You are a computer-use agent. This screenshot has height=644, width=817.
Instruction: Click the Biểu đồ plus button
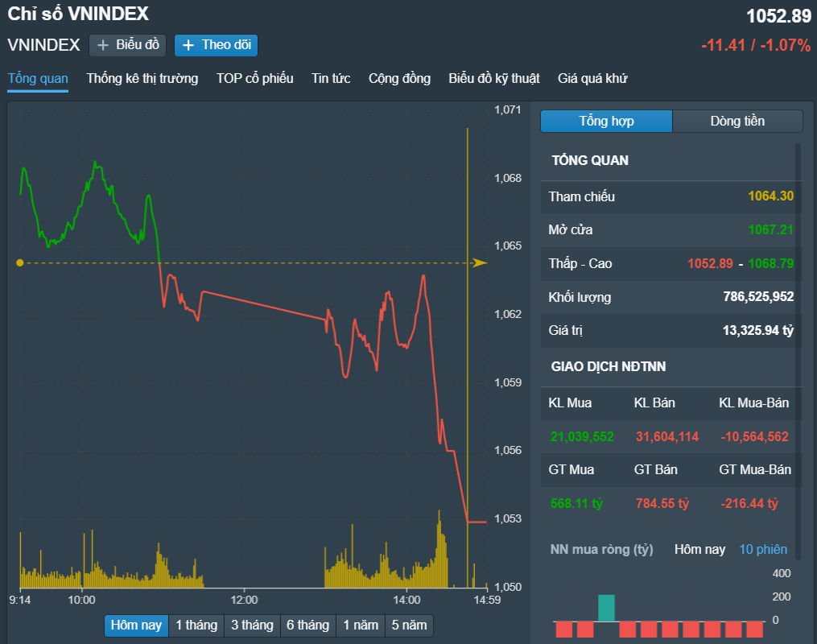[x=127, y=45]
